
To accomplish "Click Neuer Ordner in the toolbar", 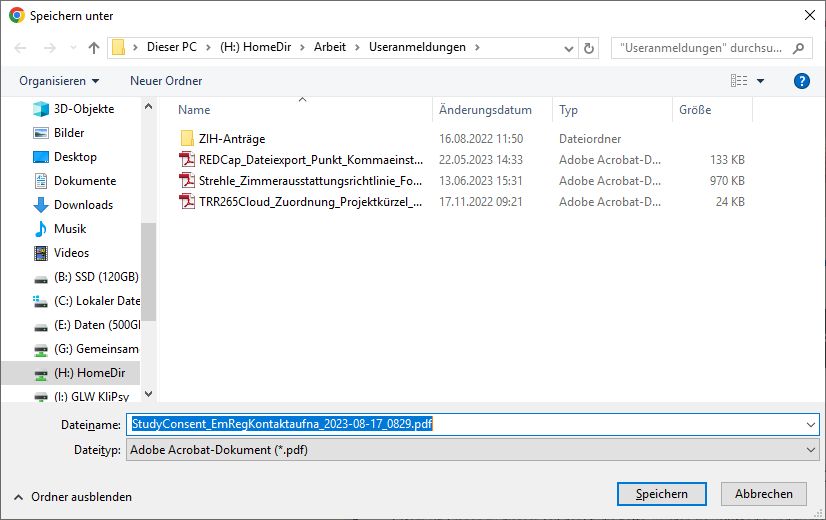I will 166,81.
